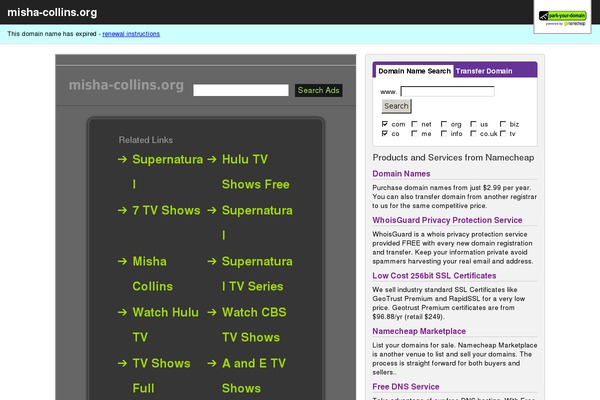Check the info checkbox
Image resolution: width=600 pixels, height=400 pixels.
pyautogui.click(x=444, y=133)
